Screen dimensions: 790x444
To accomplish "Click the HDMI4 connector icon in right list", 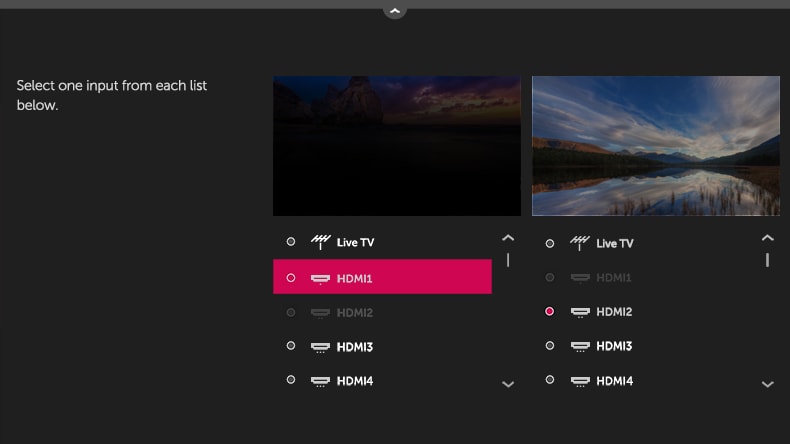I will (580, 382).
